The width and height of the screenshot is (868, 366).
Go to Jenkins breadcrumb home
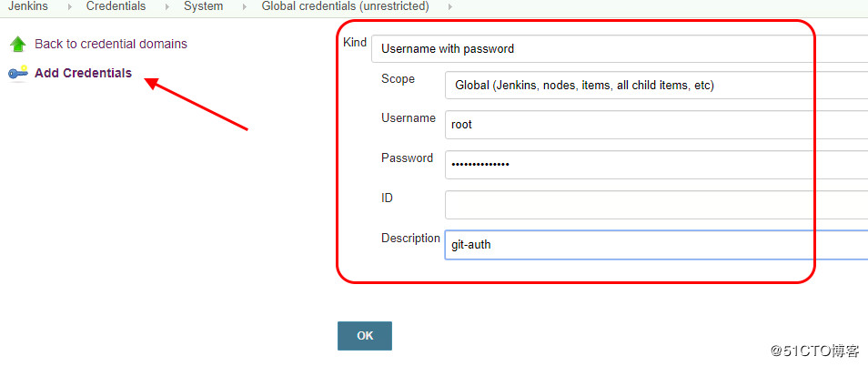pos(28,6)
